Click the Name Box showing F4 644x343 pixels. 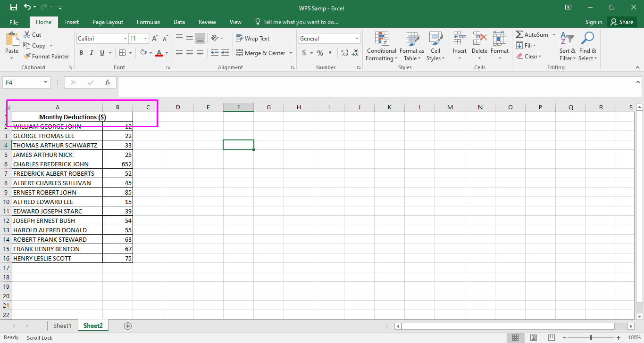tap(23, 82)
